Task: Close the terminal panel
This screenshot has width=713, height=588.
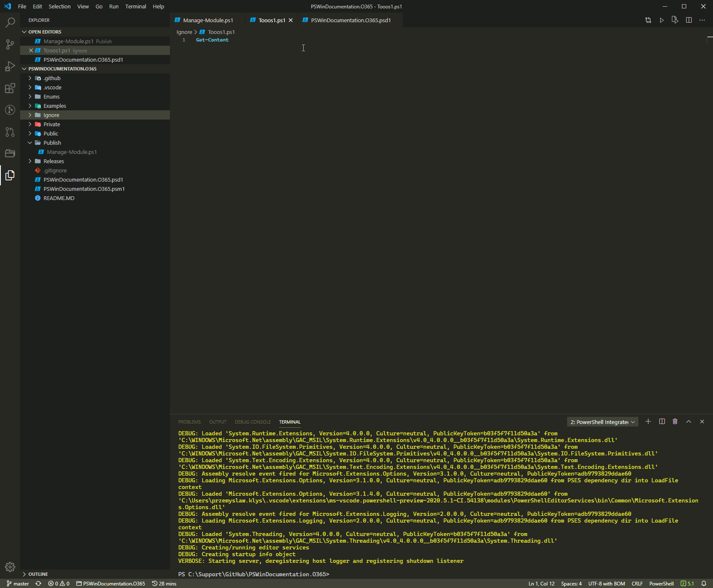Action: coord(702,421)
